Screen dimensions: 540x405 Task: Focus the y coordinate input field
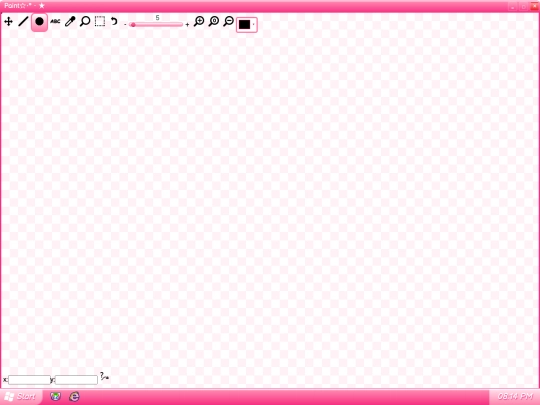click(76, 380)
